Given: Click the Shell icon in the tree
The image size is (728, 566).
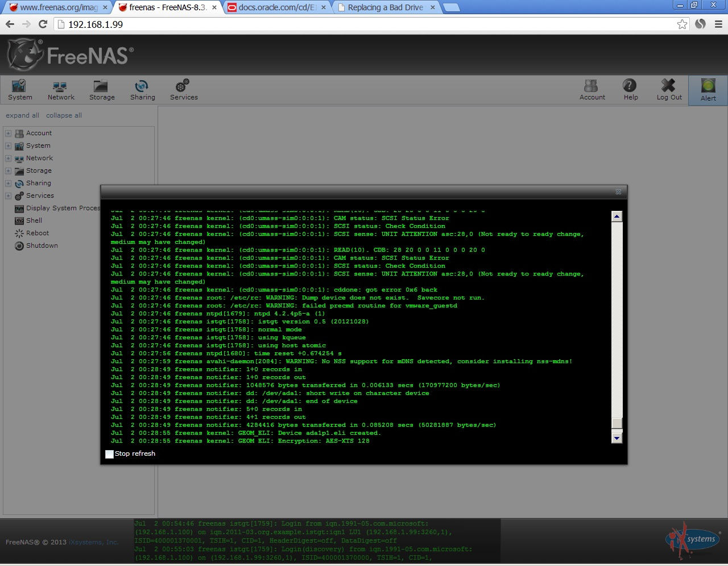Looking at the screenshot, I should point(19,221).
